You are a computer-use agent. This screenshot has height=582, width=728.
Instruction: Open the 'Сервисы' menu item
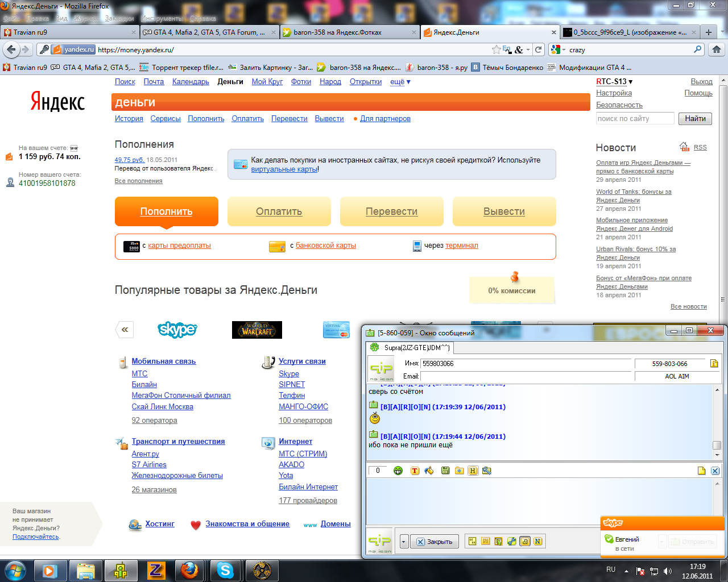coord(166,119)
